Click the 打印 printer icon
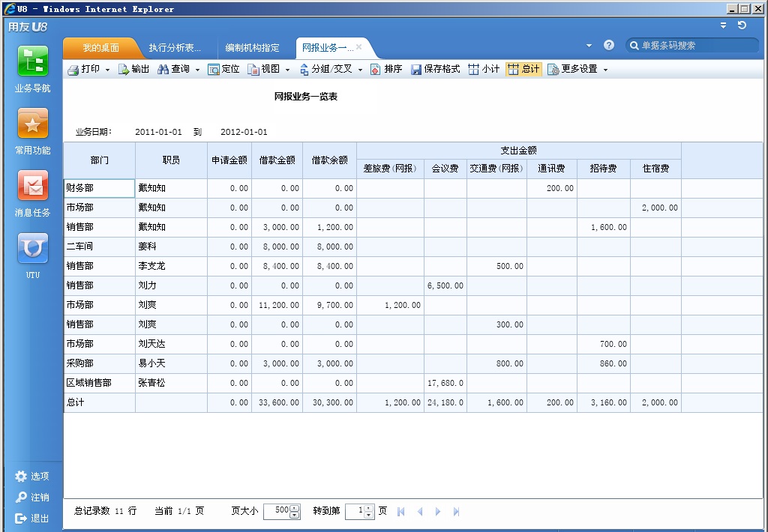Image resolution: width=768 pixels, height=532 pixels. 73,70
